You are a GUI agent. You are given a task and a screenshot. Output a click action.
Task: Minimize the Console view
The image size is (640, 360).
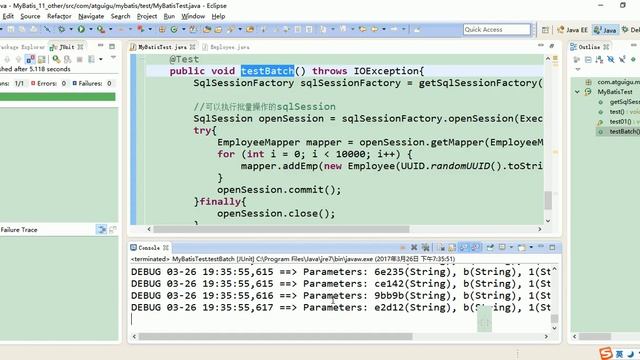[x=541, y=247]
